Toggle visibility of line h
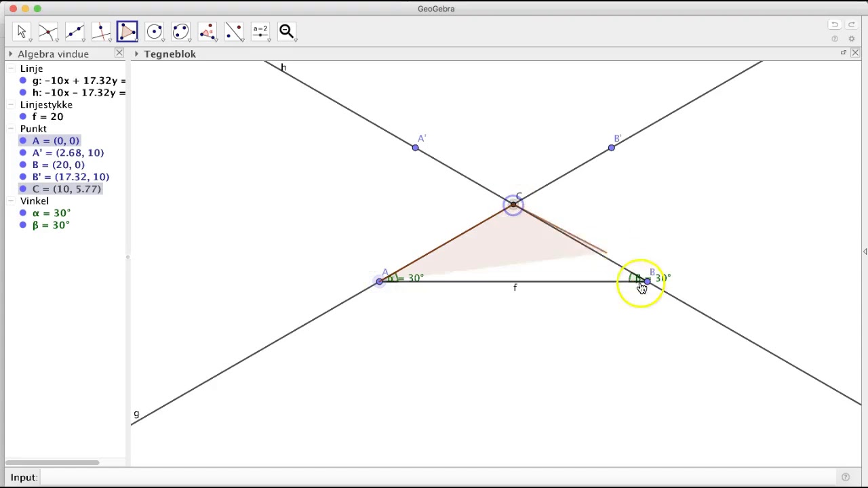The image size is (868, 488). point(23,93)
